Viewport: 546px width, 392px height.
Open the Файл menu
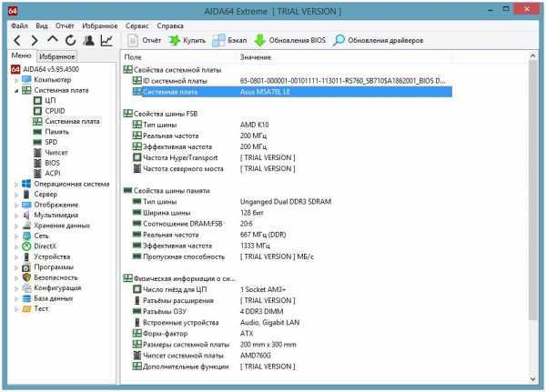[19, 25]
